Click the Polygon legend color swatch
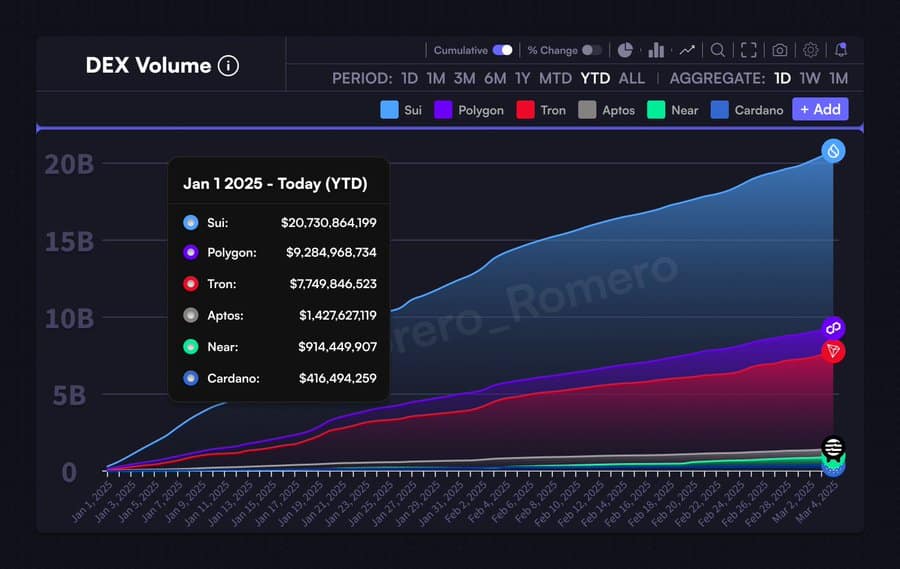The height and width of the screenshot is (569, 900). point(443,110)
